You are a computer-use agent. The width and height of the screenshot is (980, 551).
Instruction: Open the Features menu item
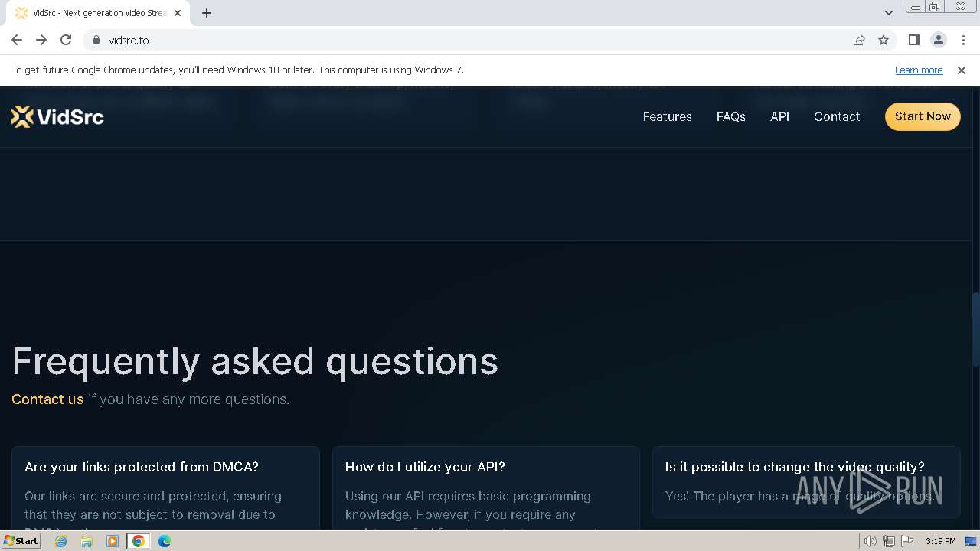click(x=667, y=116)
